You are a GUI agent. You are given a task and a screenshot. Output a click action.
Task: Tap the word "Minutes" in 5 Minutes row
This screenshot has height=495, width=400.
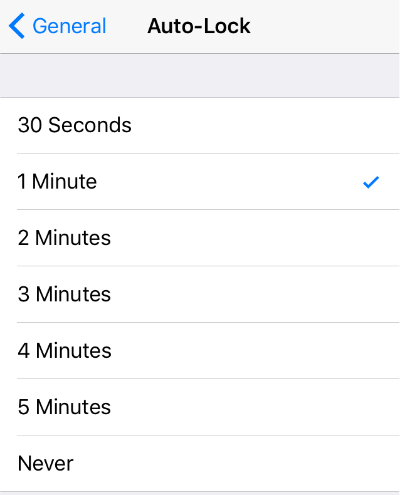tap(73, 407)
